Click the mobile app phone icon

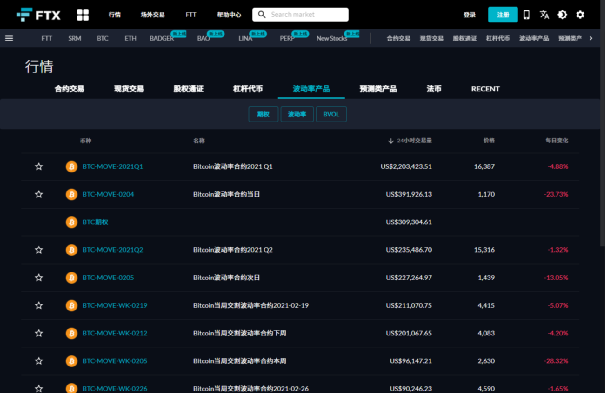[526, 15]
